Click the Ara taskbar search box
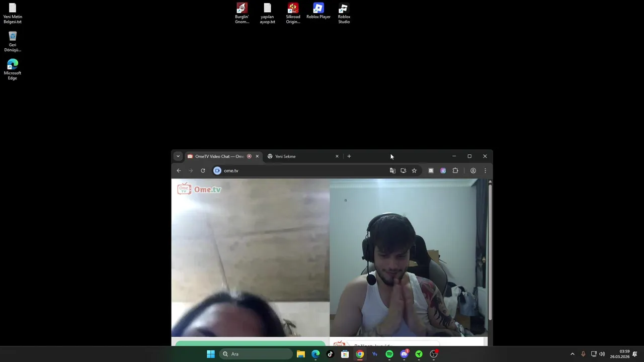 (x=257, y=354)
